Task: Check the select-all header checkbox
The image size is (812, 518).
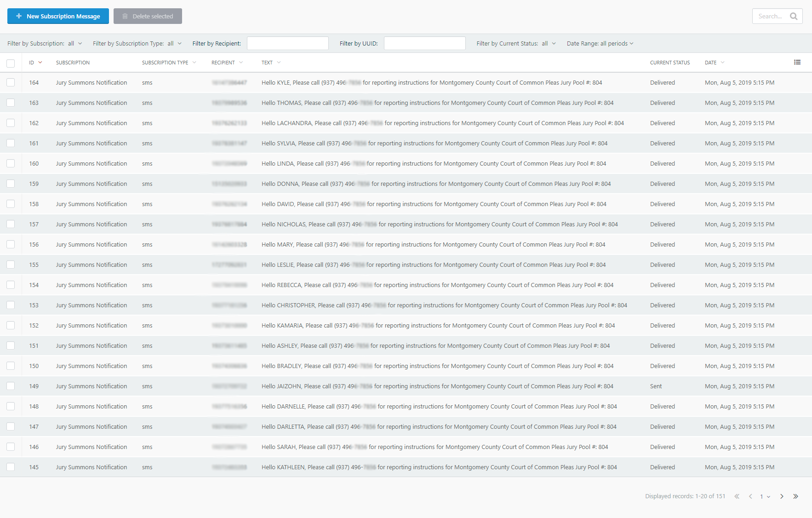Action: pos(11,63)
